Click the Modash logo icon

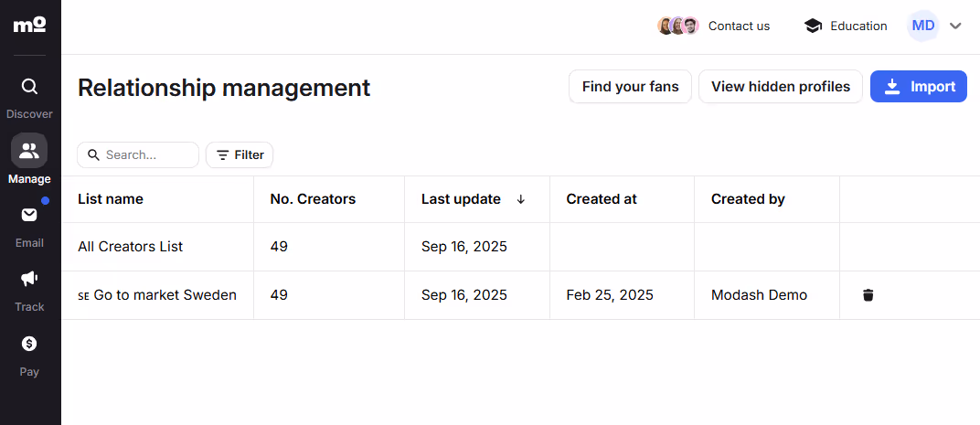pyautogui.click(x=29, y=25)
